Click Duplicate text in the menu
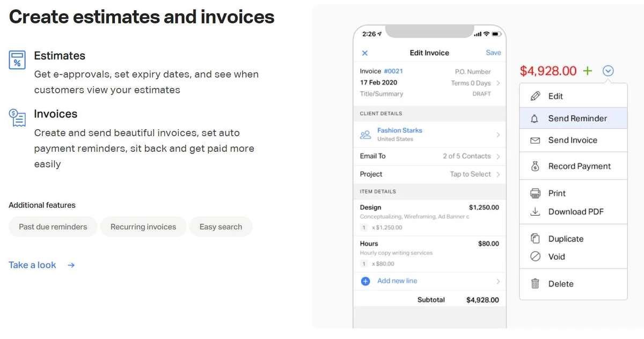Screen dimensions: 644x339 (566, 239)
